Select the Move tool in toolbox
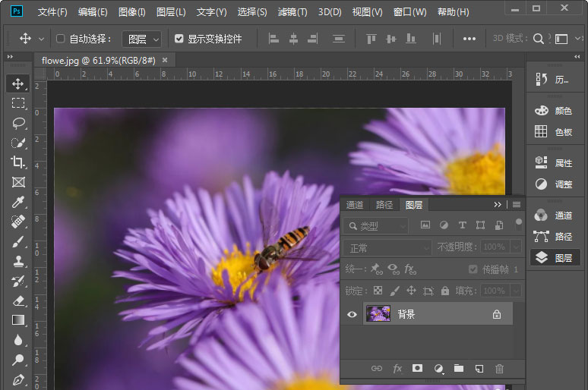Screen dimensions: 588x390 click(17, 83)
